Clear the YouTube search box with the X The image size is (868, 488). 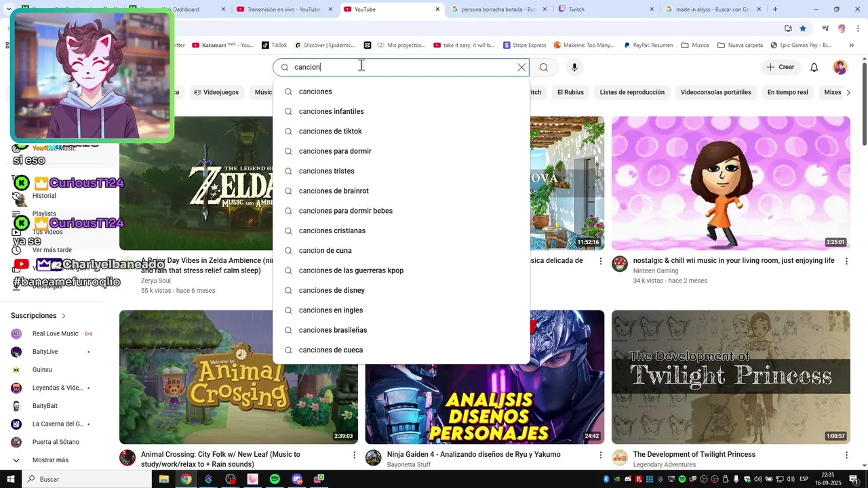[521, 67]
